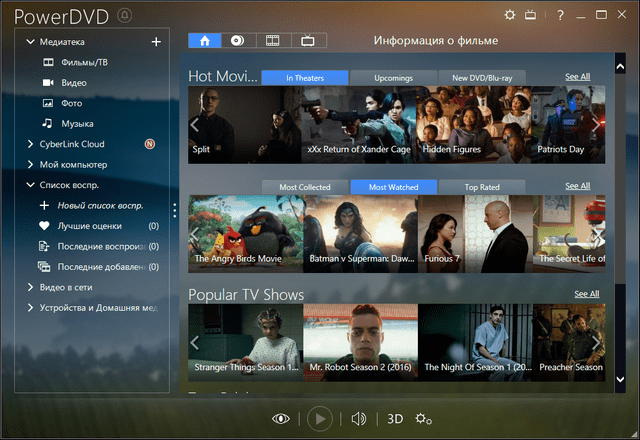The height and width of the screenshot is (440, 640).
Task: Open xXx Return of Xander Cage thumbnail
Action: point(359,125)
